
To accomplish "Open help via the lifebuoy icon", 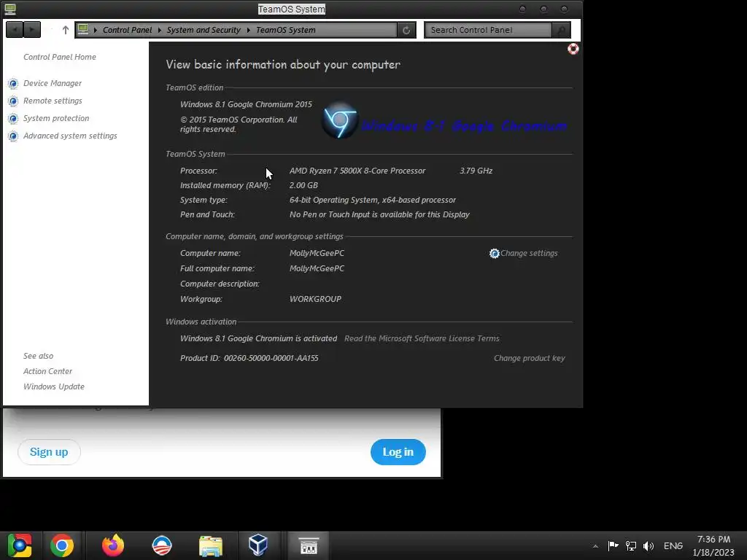I will tap(573, 49).
